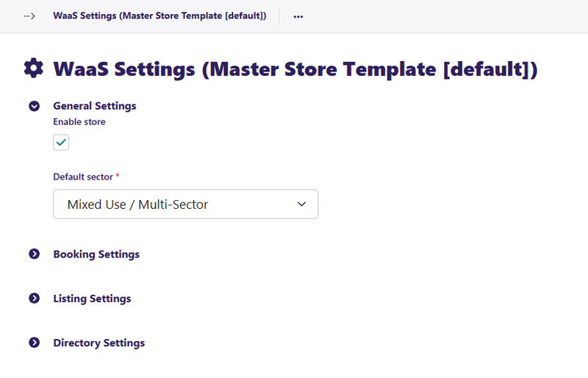
Task: Click the WaaS Settings breadcrumb tab
Action: [159, 15]
